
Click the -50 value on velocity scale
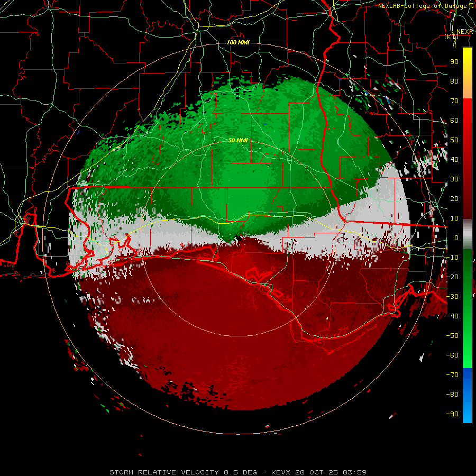[x=452, y=336]
